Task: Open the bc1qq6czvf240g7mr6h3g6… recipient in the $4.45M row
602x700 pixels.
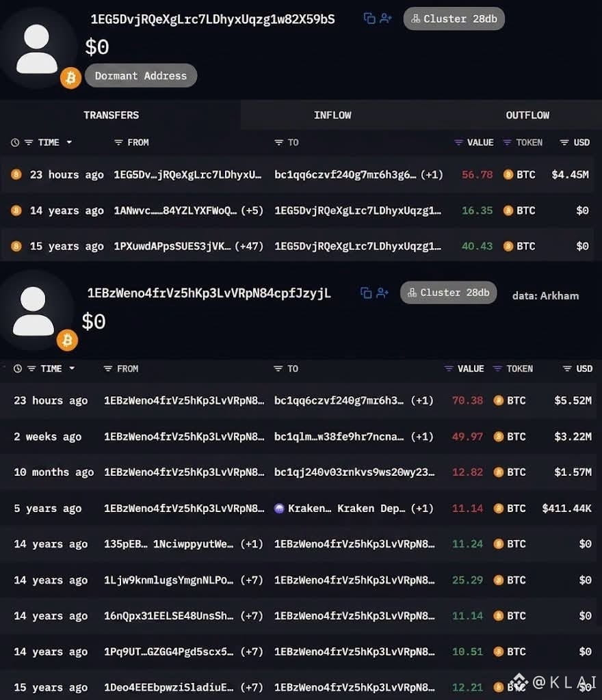Action: 345,174
